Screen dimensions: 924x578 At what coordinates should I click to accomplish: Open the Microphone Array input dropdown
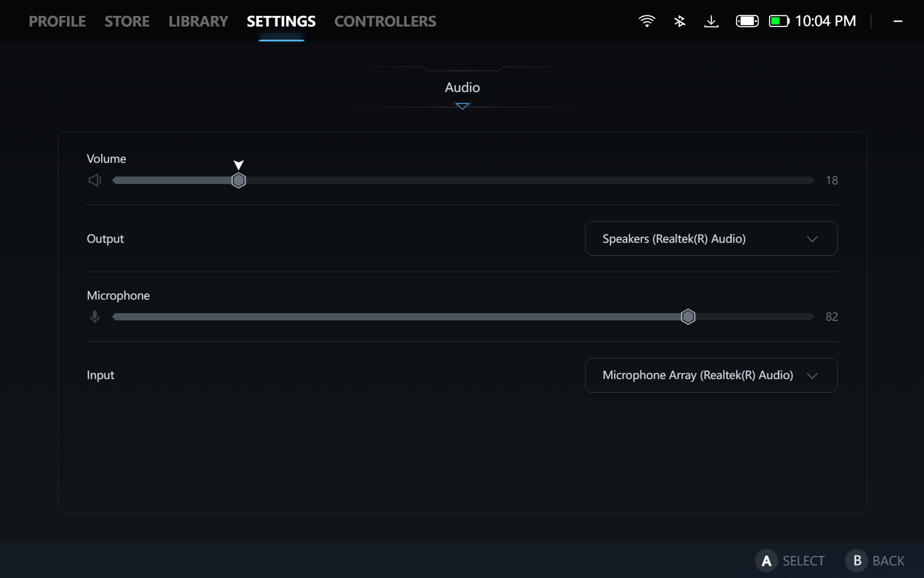pos(711,375)
